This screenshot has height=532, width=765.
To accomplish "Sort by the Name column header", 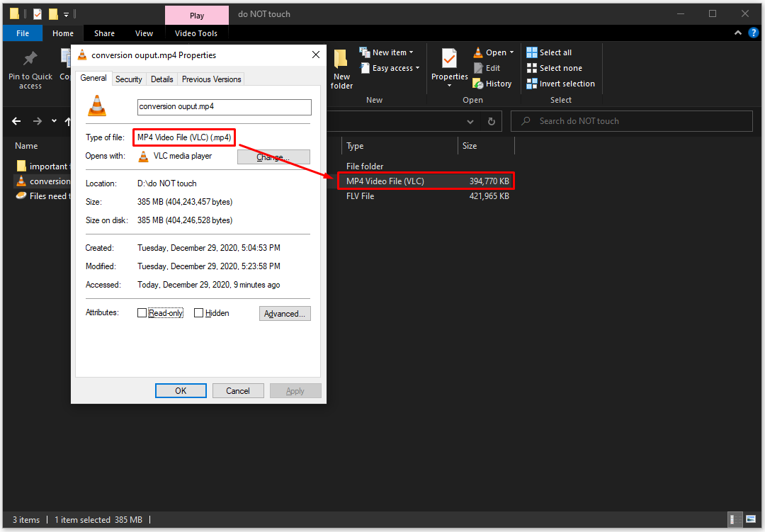I will 26,146.
